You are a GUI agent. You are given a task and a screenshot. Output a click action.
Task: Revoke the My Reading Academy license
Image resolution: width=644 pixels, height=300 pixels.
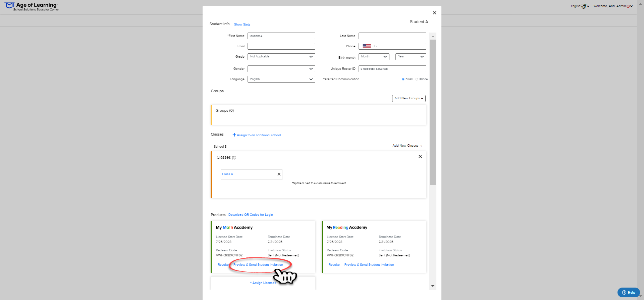tap(334, 265)
